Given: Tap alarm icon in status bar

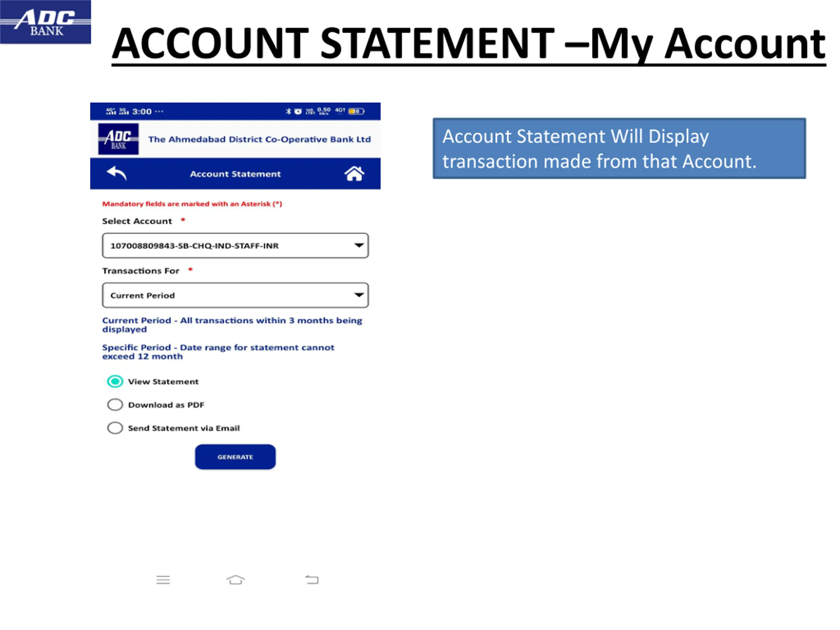Looking at the screenshot, I should tap(298, 111).
